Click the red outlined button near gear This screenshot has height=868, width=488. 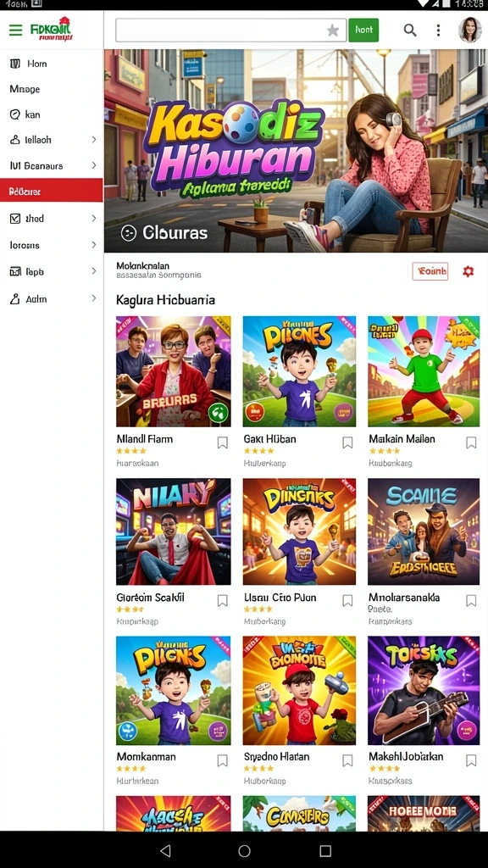coord(430,271)
